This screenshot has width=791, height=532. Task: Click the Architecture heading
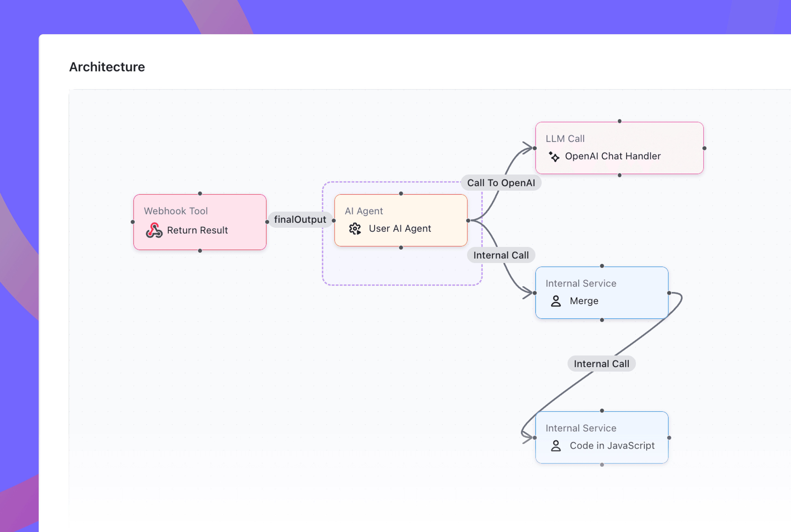tap(107, 67)
